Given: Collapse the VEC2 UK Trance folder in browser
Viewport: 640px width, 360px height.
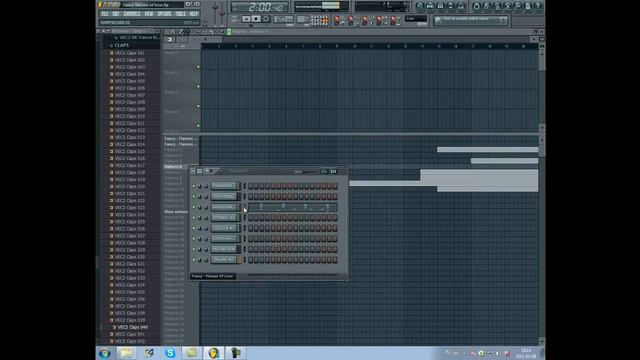Looking at the screenshot, I should (x=137, y=38).
